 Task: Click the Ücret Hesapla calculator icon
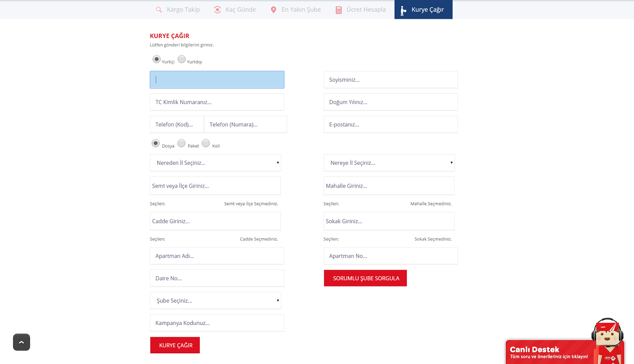coord(339,10)
